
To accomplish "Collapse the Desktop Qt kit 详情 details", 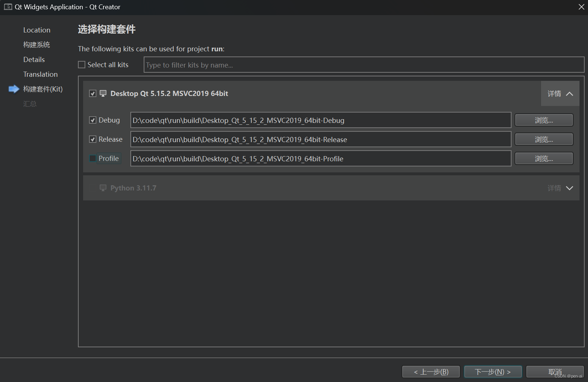I will [x=560, y=94].
